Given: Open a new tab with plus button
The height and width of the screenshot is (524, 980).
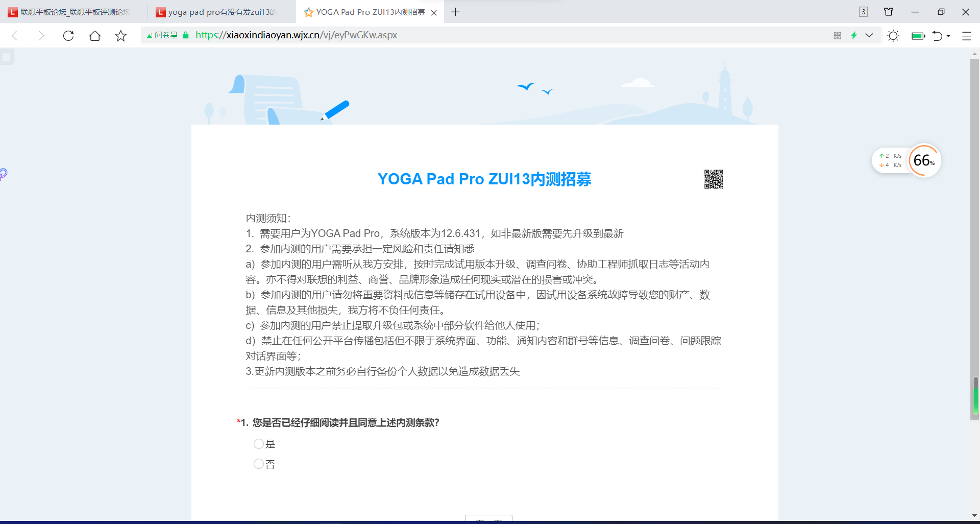Looking at the screenshot, I should (x=456, y=12).
